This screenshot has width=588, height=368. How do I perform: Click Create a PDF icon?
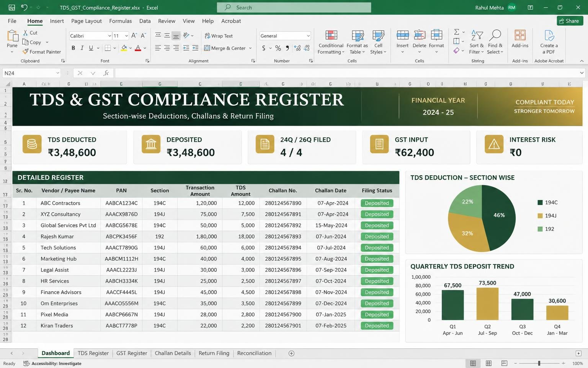(549, 36)
